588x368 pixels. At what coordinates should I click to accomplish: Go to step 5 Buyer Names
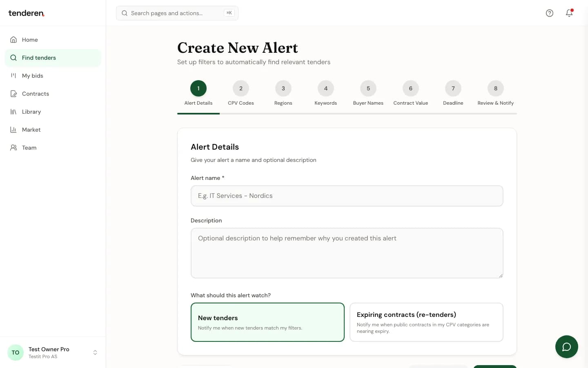point(368,93)
